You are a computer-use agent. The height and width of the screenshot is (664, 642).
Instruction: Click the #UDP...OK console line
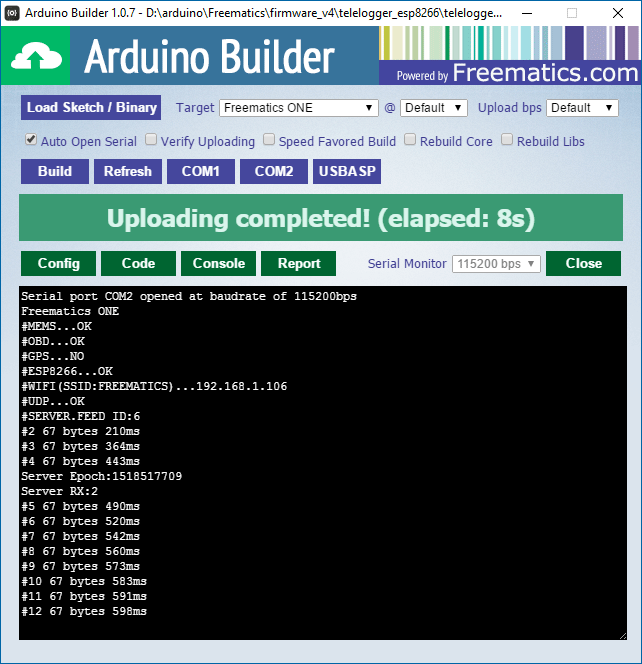pos(53,401)
